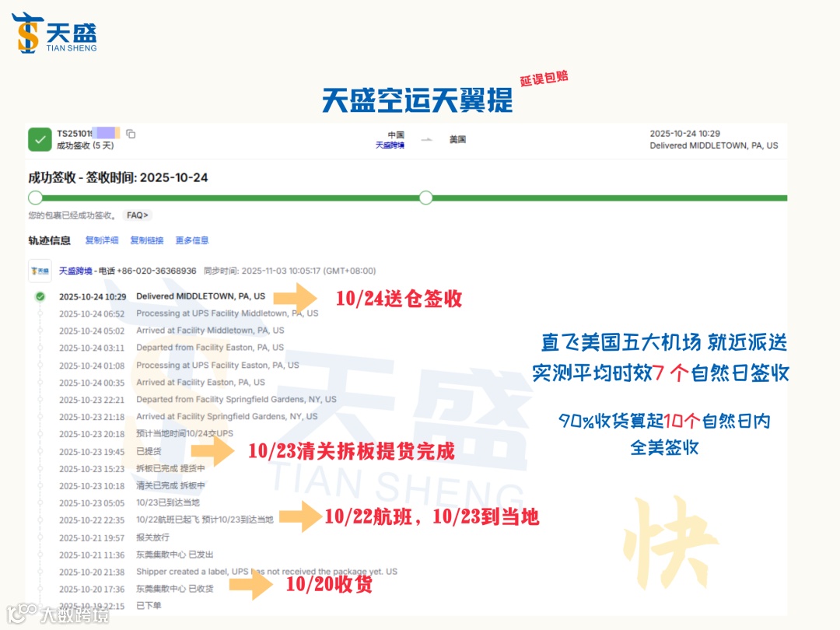840x630 pixels.
Task: Click the '已下单' tracking row
Action: (x=110, y=607)
